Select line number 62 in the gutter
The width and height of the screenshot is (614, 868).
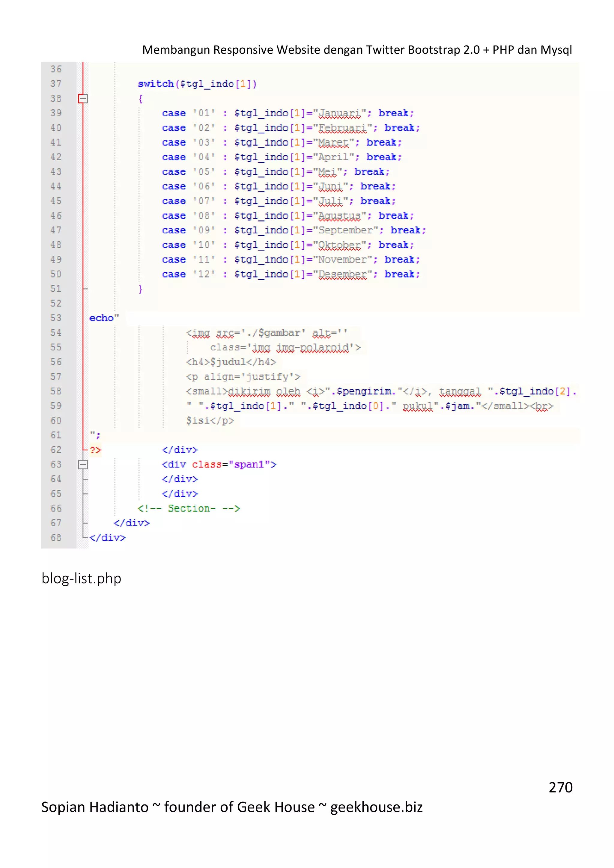coord(56,450)
